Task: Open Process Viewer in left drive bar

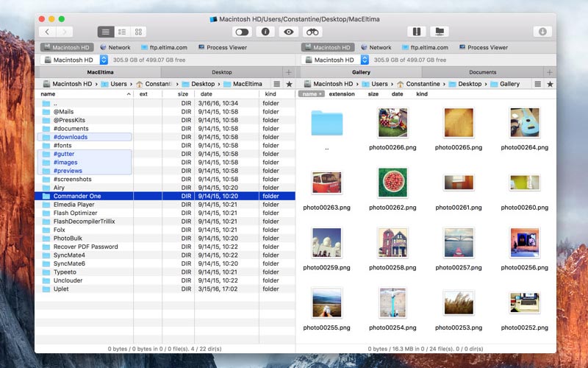Action: [x=223, y=47]
